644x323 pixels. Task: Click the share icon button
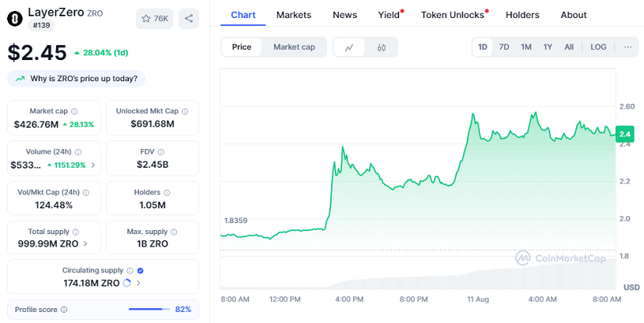(x=189, y=19)
